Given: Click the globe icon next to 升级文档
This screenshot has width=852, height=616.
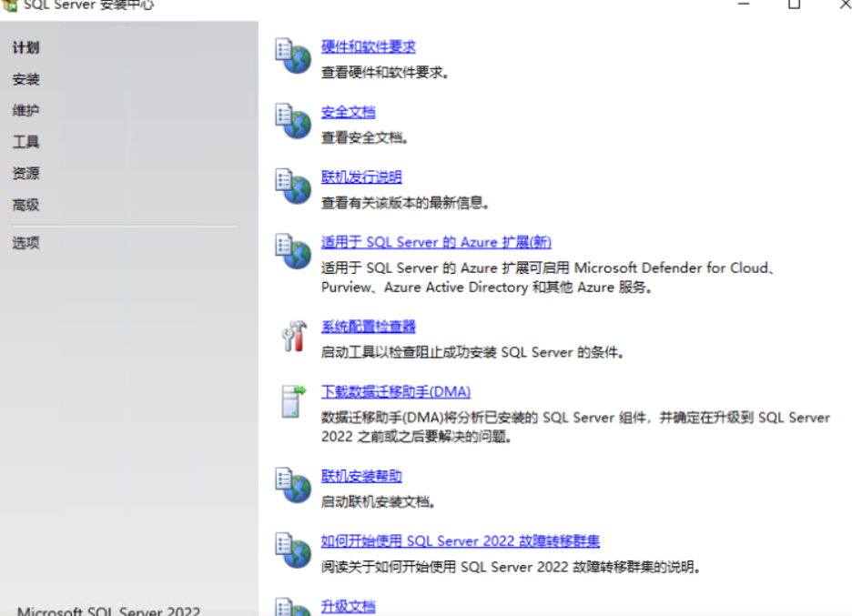Looking at the screenshot, I should [x=293, y=607].
